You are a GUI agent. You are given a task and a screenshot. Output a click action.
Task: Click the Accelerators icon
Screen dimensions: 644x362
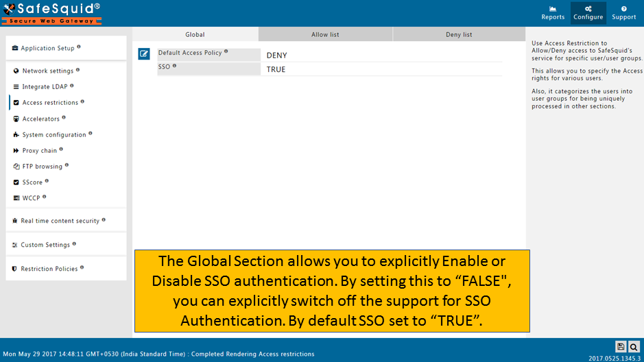click(16, 119)
